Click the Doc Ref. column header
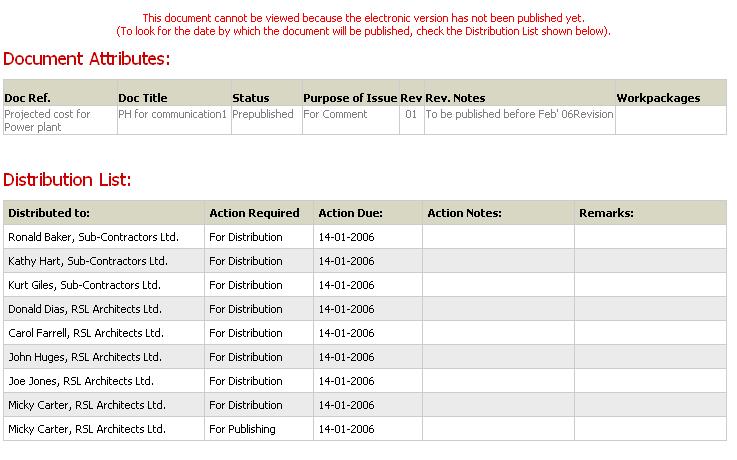Image resolution: width=737 pixels, height=460 pixels. (x=27, y=98)
